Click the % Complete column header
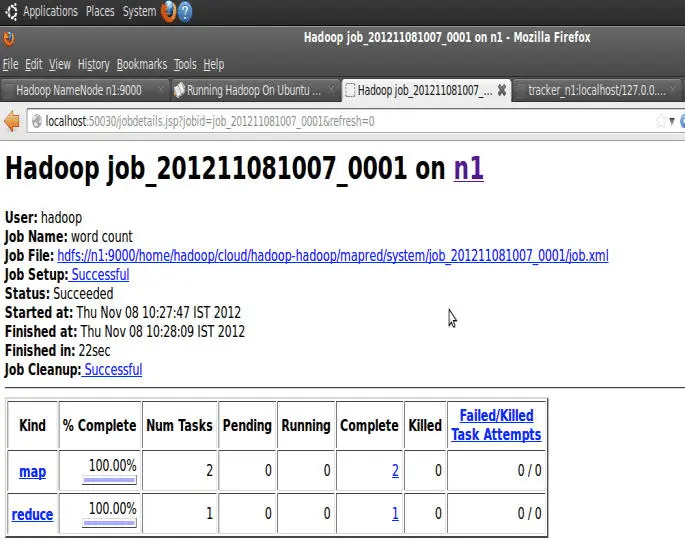Viewport: 685px width, 546px height. [x=100, y=425]
